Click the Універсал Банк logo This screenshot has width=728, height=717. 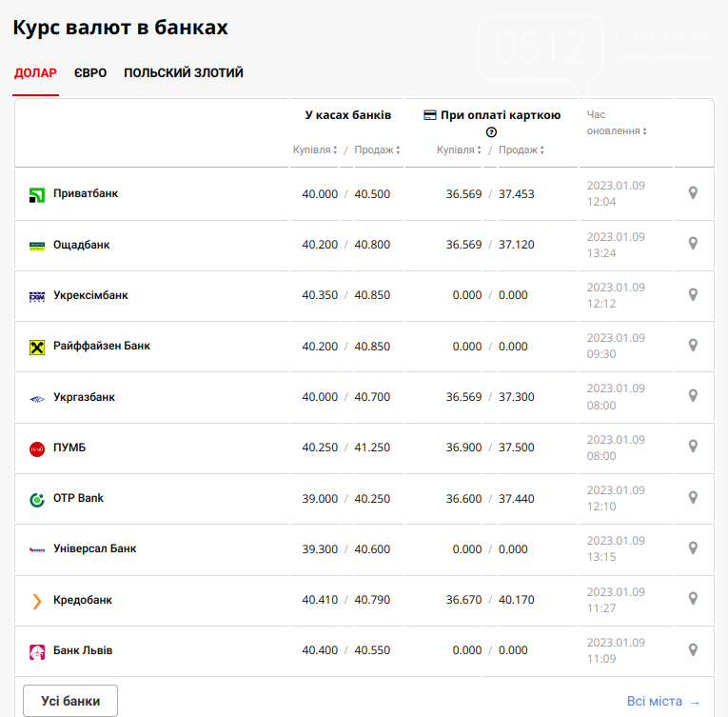[x=37, y=550]
